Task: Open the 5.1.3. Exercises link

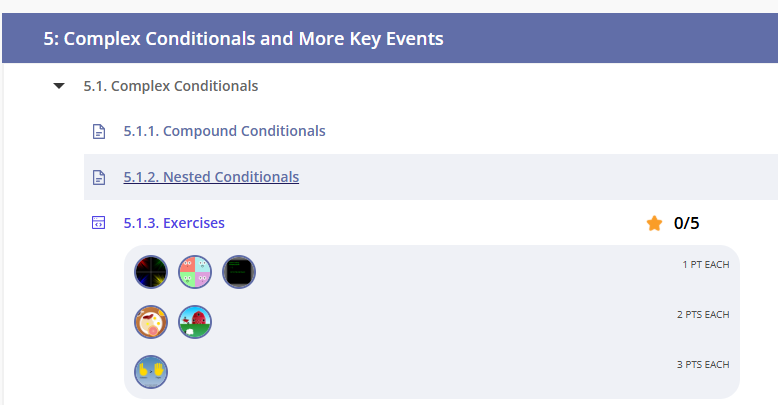Action: tap(174, 223)
